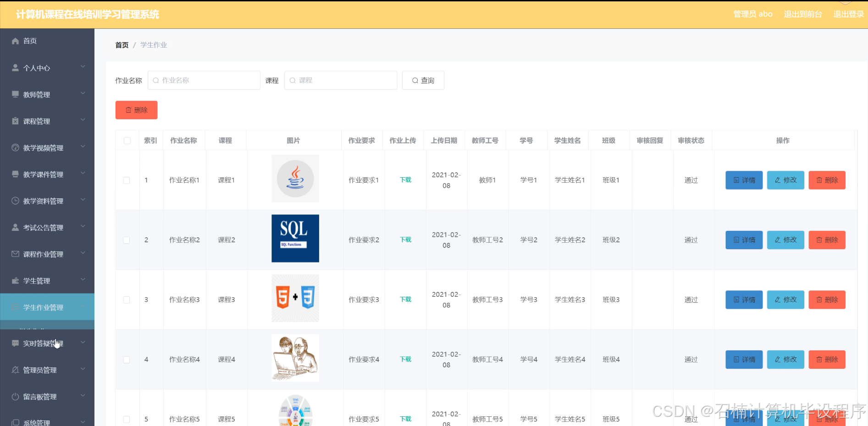Click the SQL image thumbnail in row 2
This screenshot has height=426, width=868.
295,239
